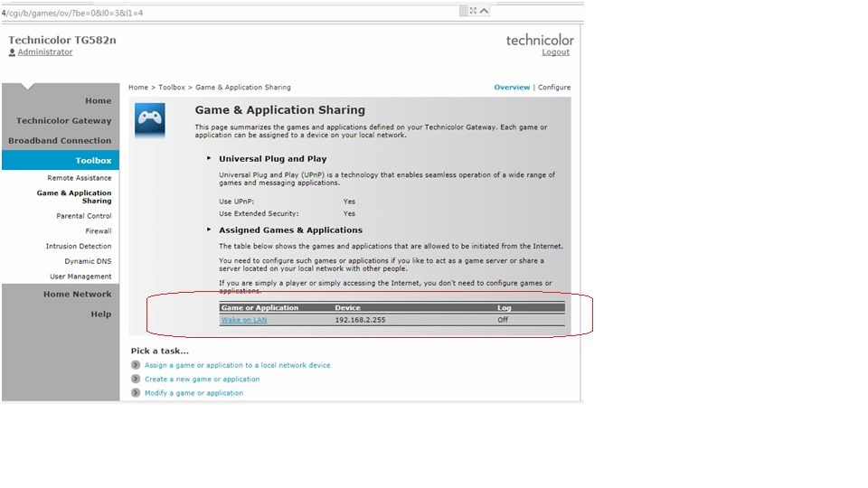Click arrow icon beside Modify a game
868x488 pixels.
tap(136, 393)
